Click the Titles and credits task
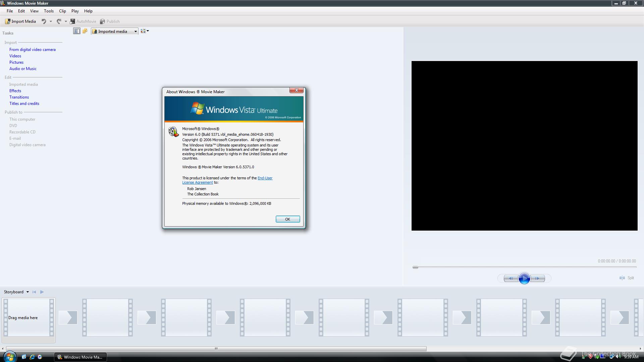The height and width of the screenshot is (362, 644). (x=24, y=104)
